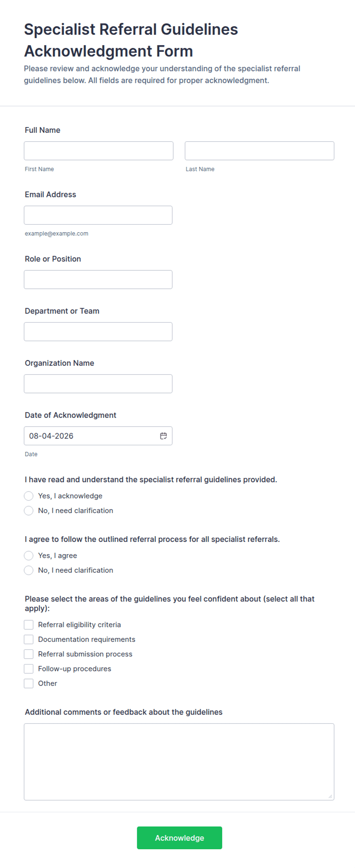Check the Follow-up procedures option
Viewport: 355px width, 868px height.
(29, 669)
